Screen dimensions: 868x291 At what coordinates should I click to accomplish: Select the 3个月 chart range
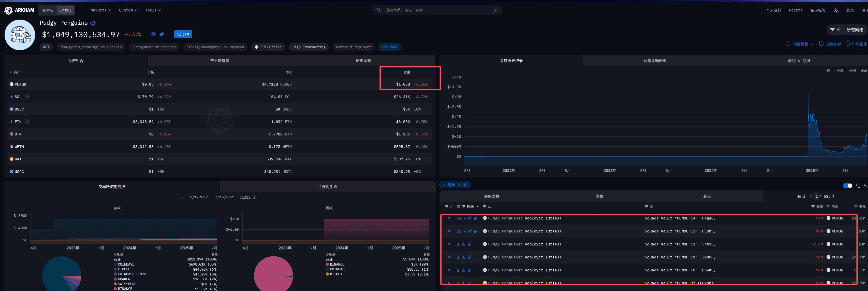point(852,71)
